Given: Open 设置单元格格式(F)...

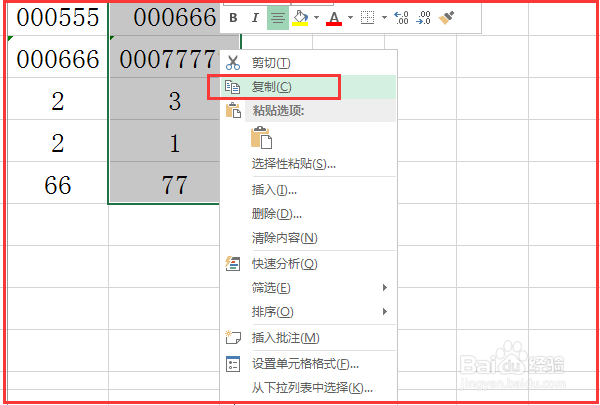Looking at the screenshot, I should [309, 364].
